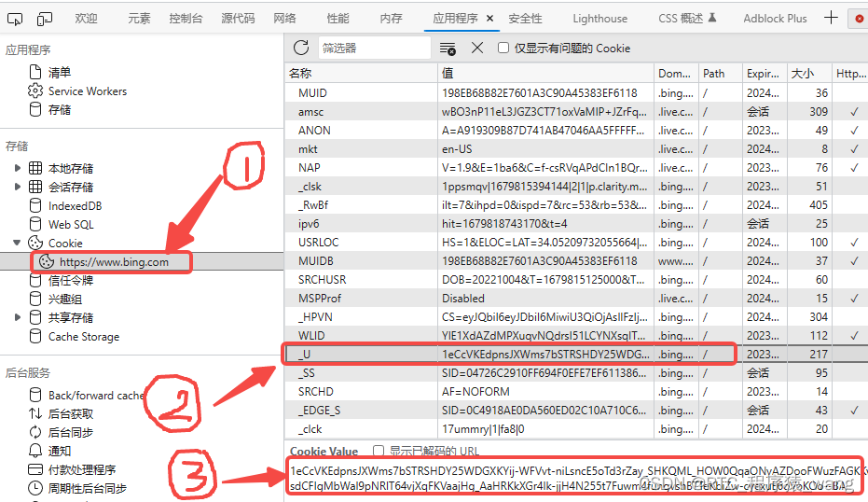The width and height of the screenshot is (868, 502).
Task: Collapse the Cookie tree node
Action: coord(17,243)
